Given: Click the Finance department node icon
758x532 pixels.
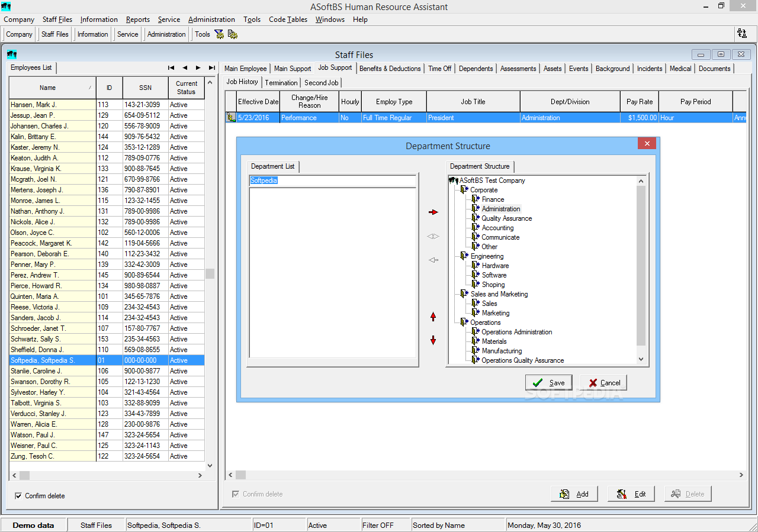Looking at the screenshot, I should (x=476, y=199).
